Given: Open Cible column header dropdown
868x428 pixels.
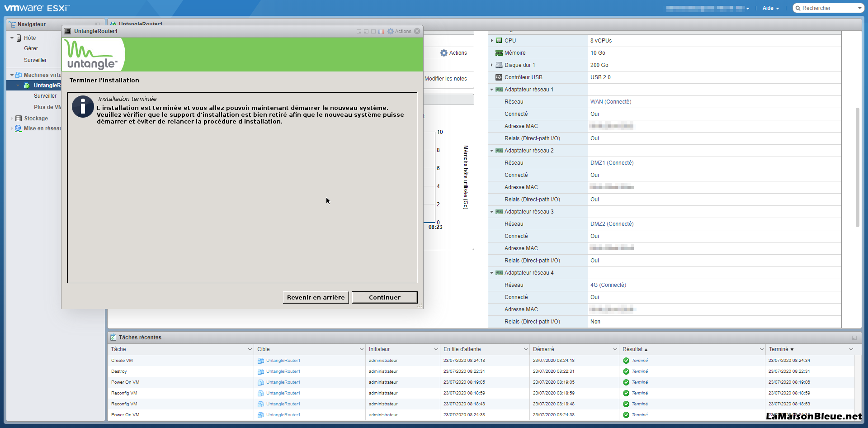Looking at the screenshot, I should click(362, 349).
